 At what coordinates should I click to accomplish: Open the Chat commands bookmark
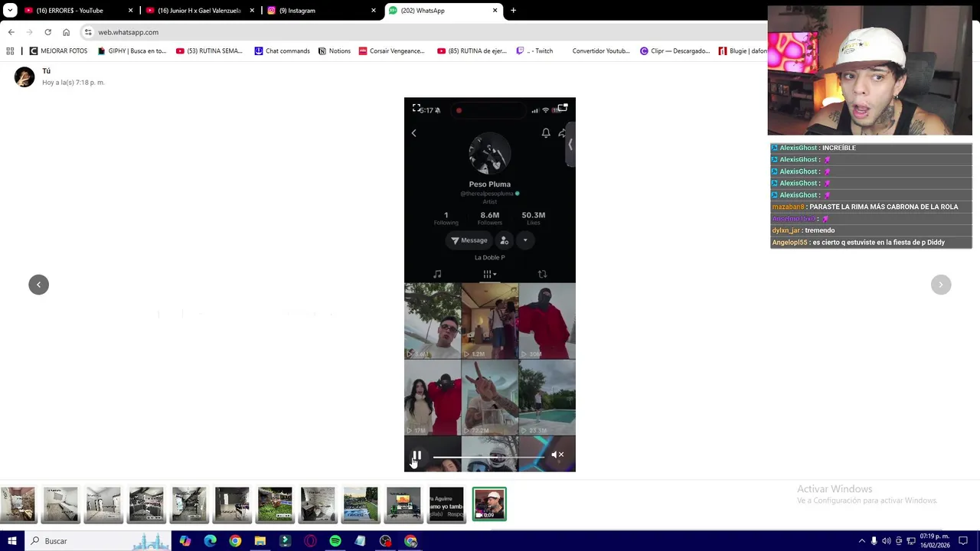pos(282,51)
